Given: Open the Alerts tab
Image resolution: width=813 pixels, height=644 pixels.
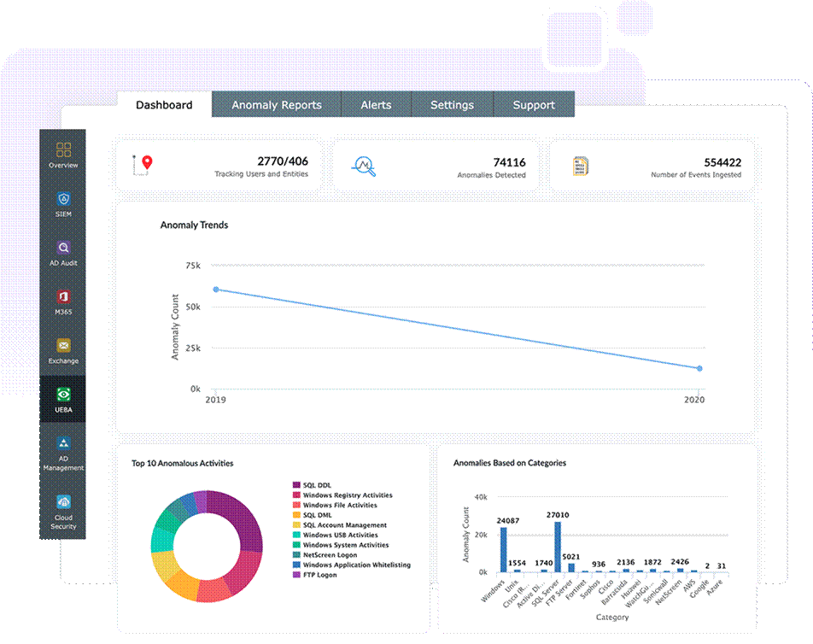Looking at the screenshot, I should click(376, 105).
